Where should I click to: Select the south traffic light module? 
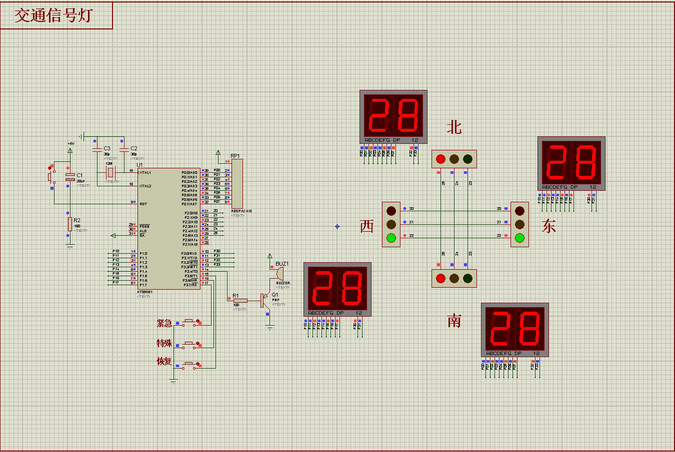click(x=454, y=279)
